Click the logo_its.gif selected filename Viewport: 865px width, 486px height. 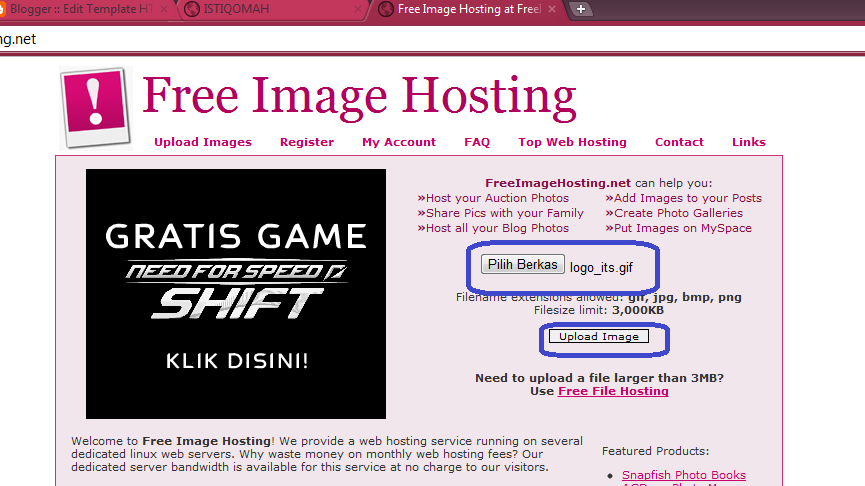tap(601, 268)
